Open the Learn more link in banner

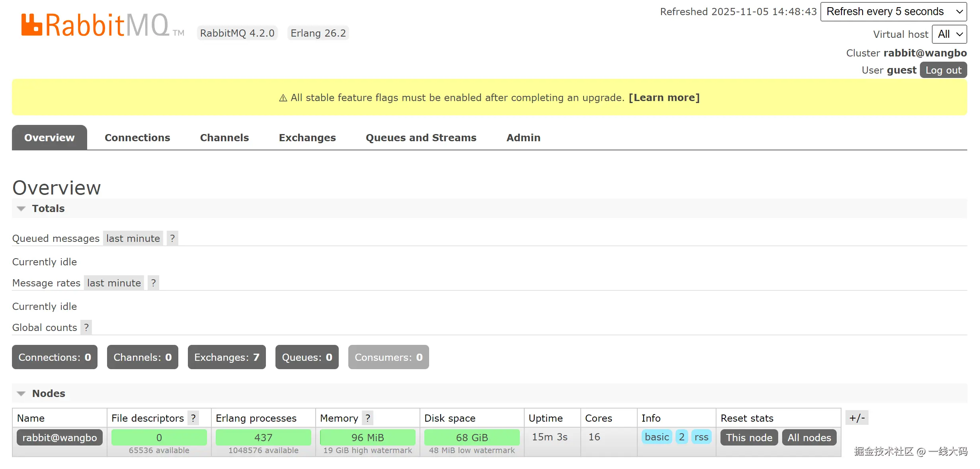[664, 97]
